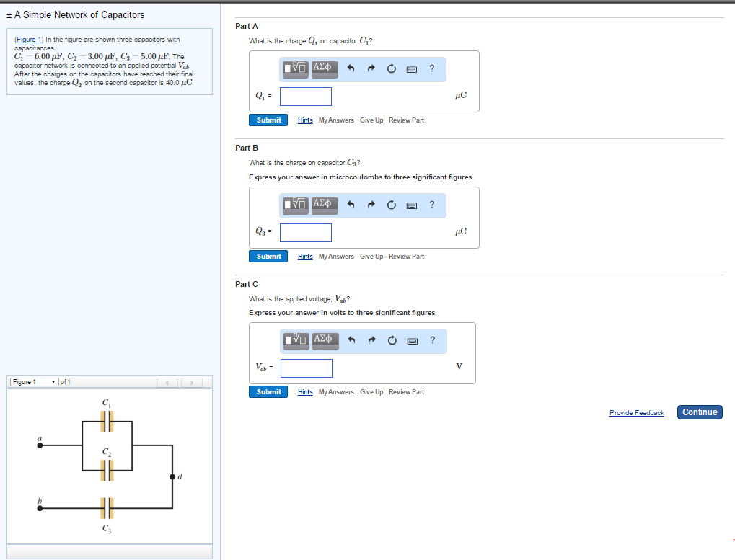Click the help question mark icon in Part C
735x560 pixels.
click(431, 340)
